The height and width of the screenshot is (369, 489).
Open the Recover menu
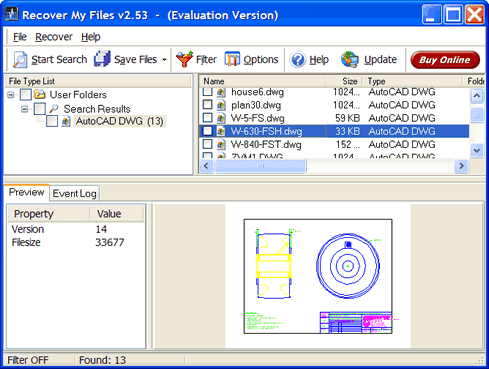(54, 37)
